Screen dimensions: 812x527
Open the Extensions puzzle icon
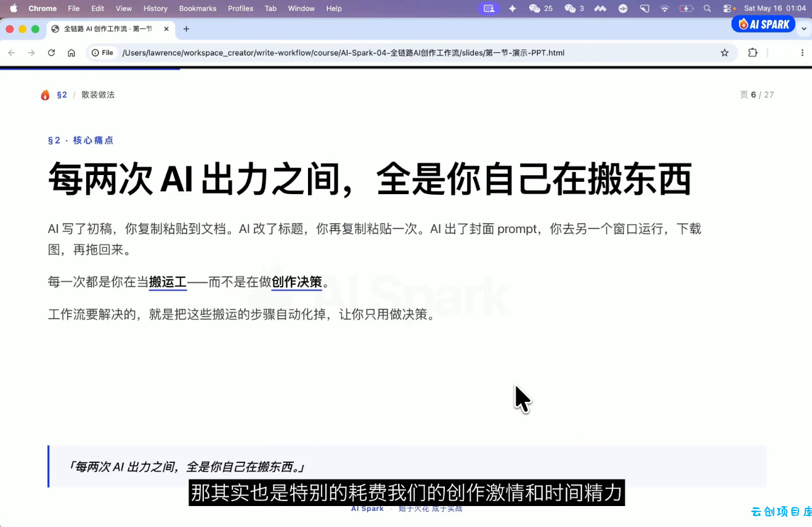click(752, 53)
